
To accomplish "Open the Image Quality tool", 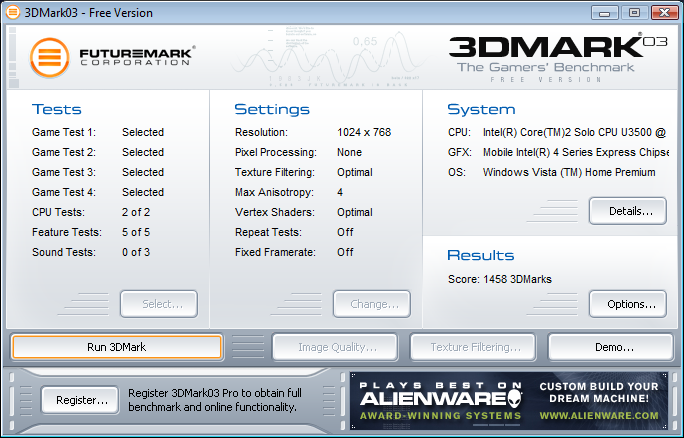I will 335,347.
